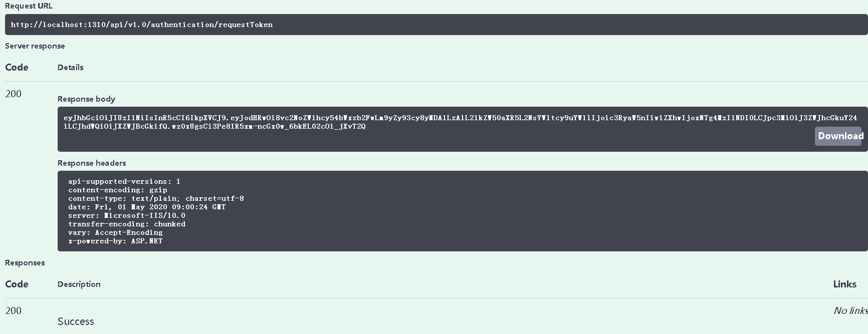
Task: Select the 200 code under Server response
Action: (x=14, y=94)
